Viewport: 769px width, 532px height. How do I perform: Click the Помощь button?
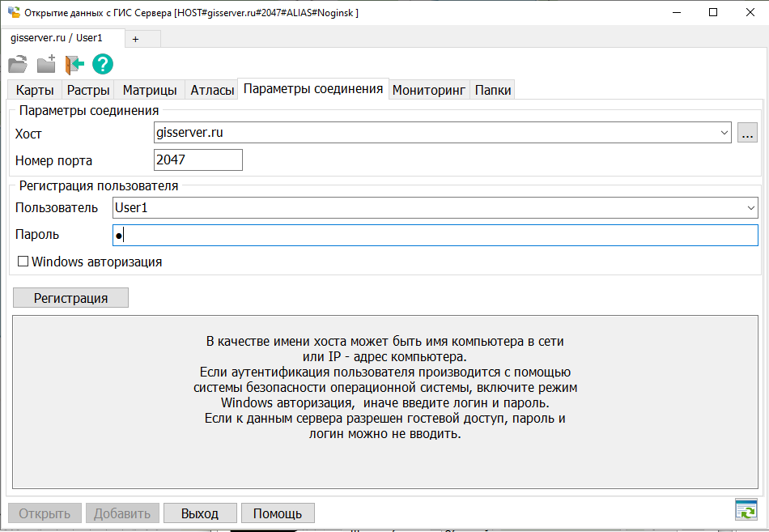(278, 513)
